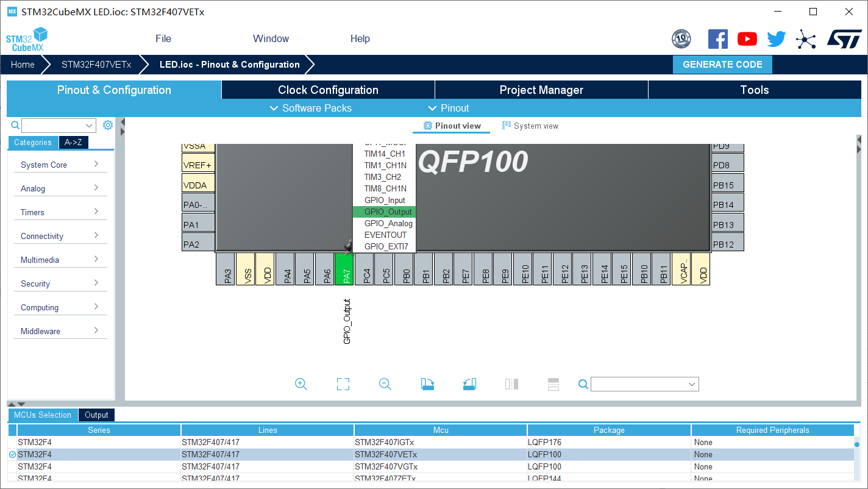This screenshot has width=868, height=489.
Task: Expand the Computing category
Action: coord(60,307)
